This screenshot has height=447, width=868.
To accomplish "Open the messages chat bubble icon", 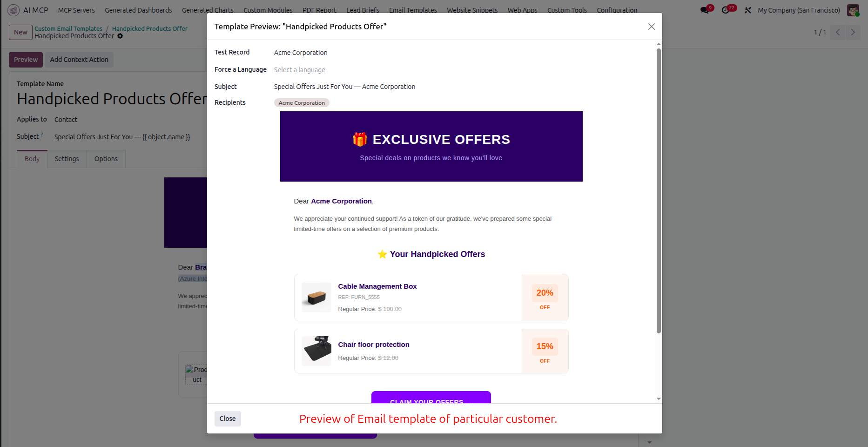I will pyautogui.click(x=705, y=10).
